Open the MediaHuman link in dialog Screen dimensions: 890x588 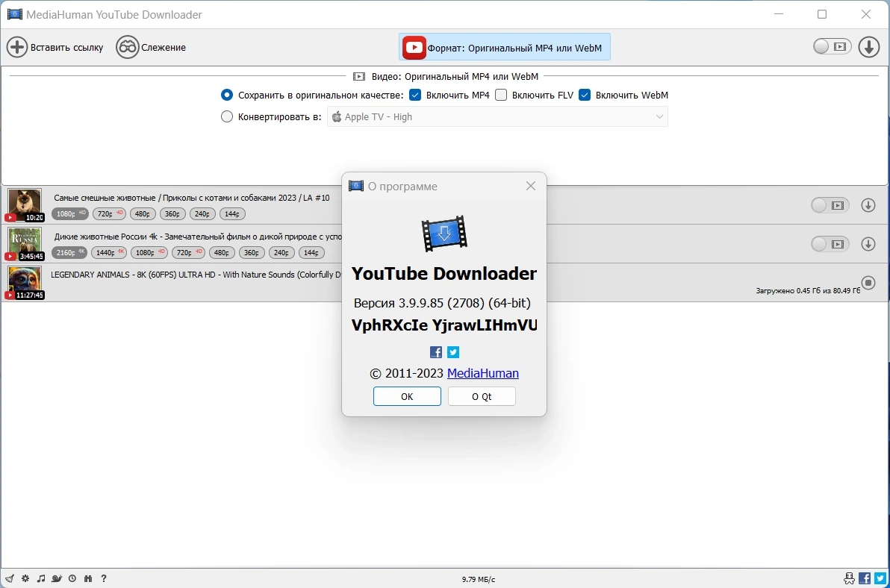click(x=483, y=373)
